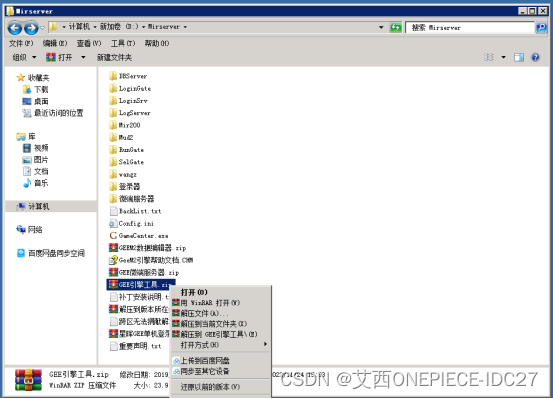This screenshot has height=399, width=553.
Task: Click the Forward navigation arrow
Action: tap(31, 28)
